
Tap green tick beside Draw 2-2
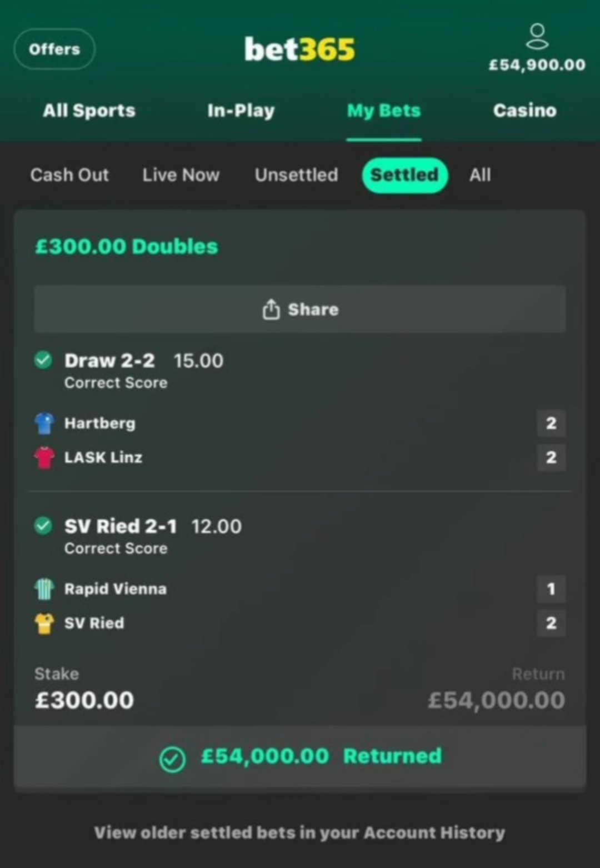(x=43, y=360)
